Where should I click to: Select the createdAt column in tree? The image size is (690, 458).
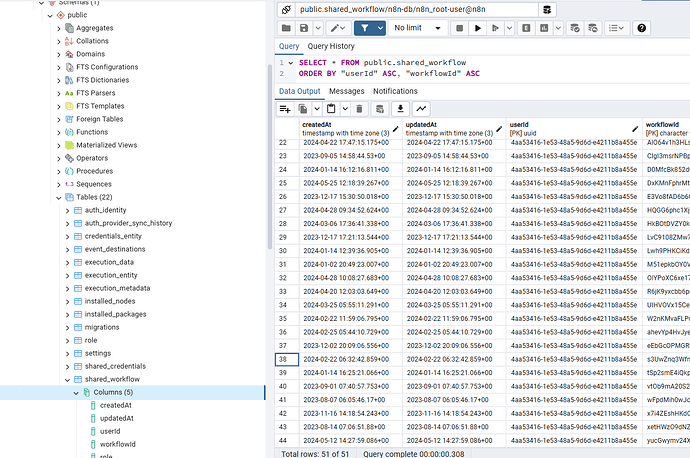(x=116, y=405)
